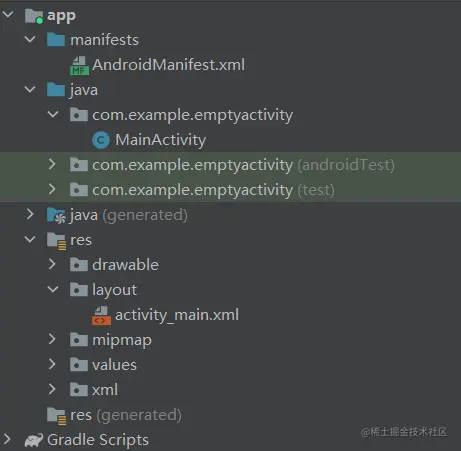Expand the values folder
Image resolution: width=461 pixels, height=451 pixels.
(x=52, y=364)
